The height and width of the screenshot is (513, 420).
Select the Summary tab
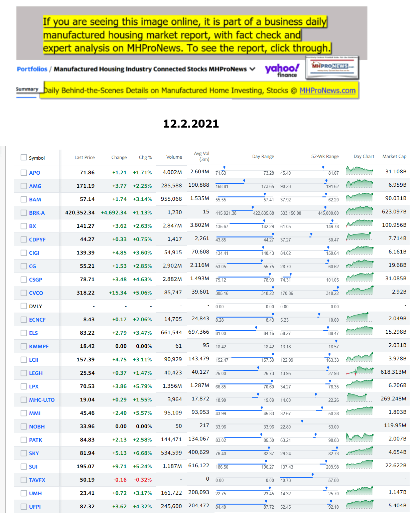[27, 89]
